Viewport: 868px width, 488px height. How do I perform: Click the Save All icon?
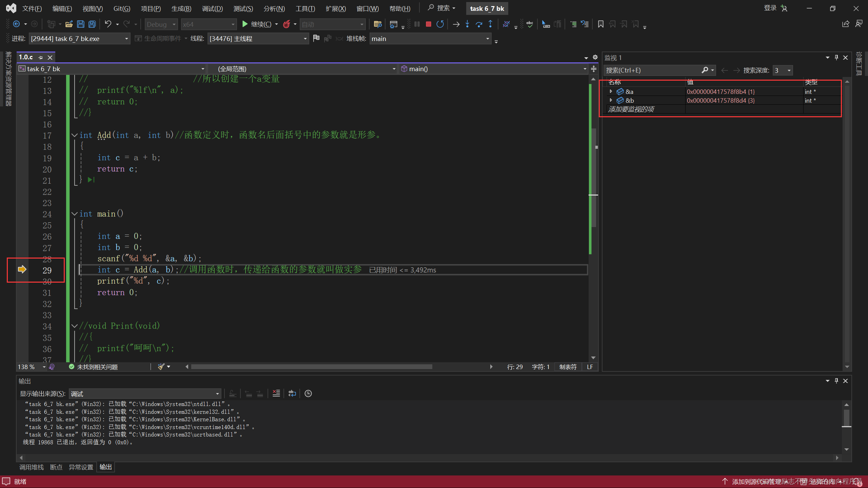[x=92, y=24]
